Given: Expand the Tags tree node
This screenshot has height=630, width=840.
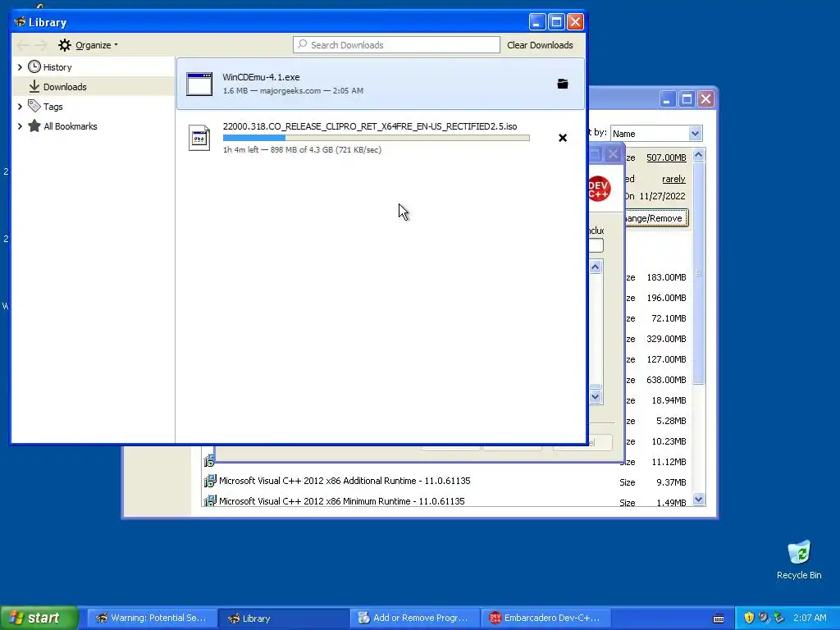Looking at the screenshot, I should point(20,107).
